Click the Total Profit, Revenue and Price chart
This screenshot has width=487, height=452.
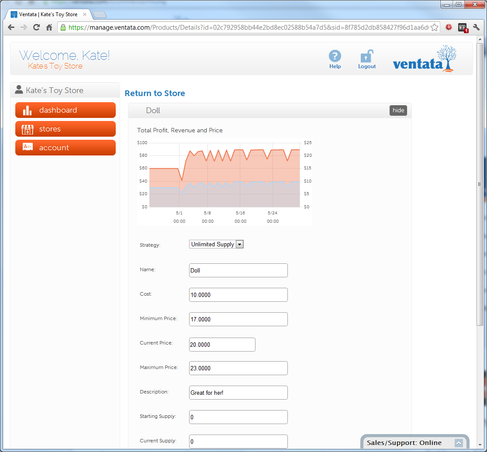click(224, 182)
